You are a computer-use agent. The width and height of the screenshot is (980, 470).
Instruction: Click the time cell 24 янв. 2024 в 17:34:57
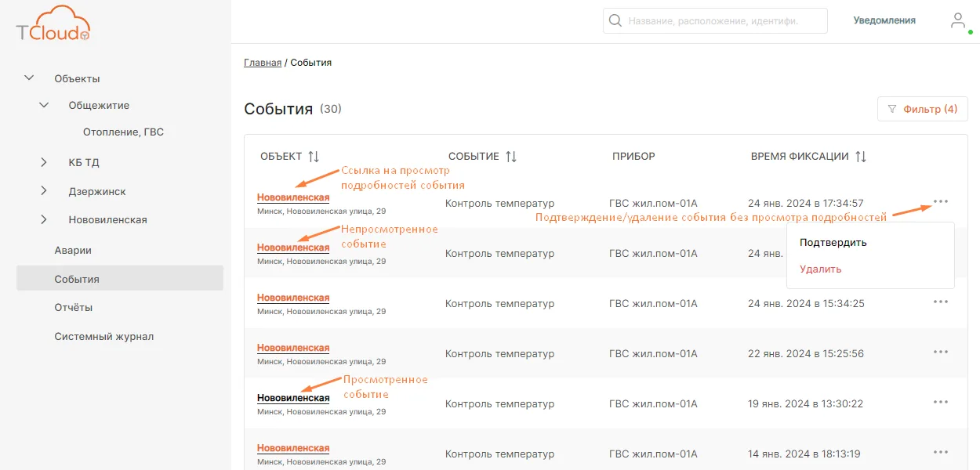[x=806, y=203]
